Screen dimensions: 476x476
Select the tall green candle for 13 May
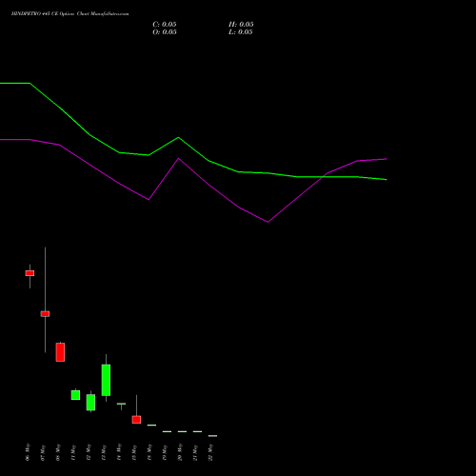click(106, 380)
